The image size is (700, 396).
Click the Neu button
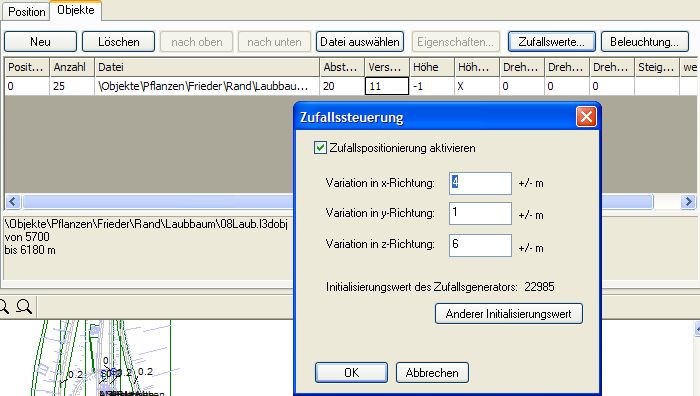coord(40,42)
